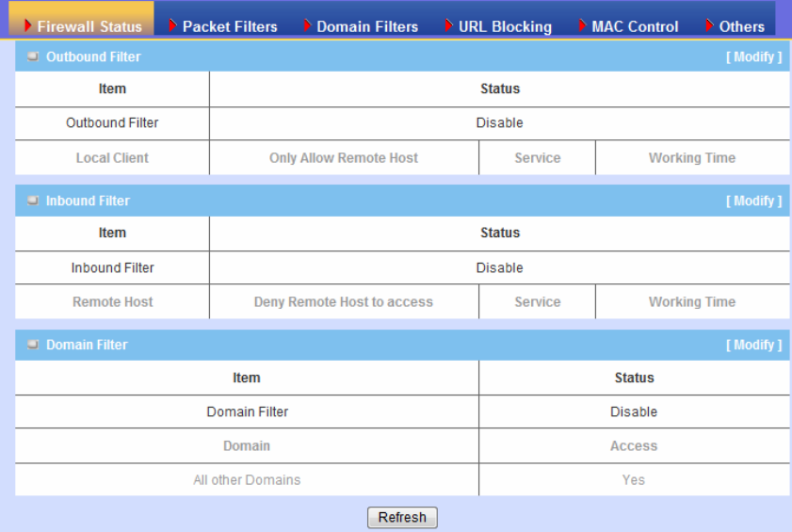Click Only Allow Remote Host cell
Viewport: 792px width, 532px height.
pyautogui.click(x=344, y=158)
